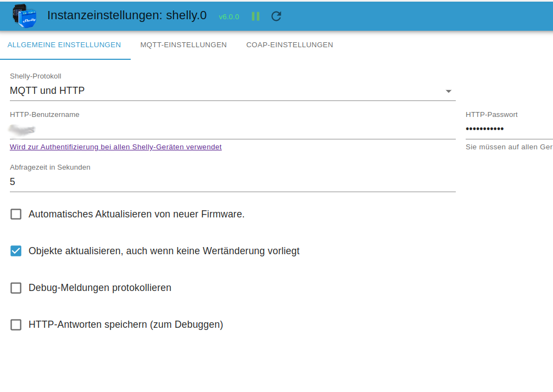The width and height of the screenshot is (553, 392).
Task: Open the link about authentication for Shelly-Geräte
Action: 116,147
